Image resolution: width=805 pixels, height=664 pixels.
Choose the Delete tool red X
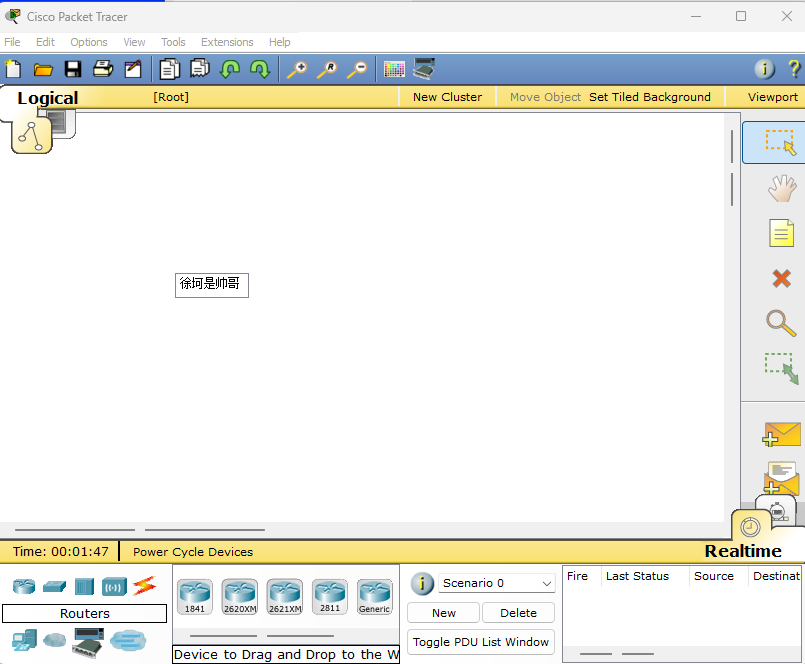pyautogui.click(x=781, y=279)
